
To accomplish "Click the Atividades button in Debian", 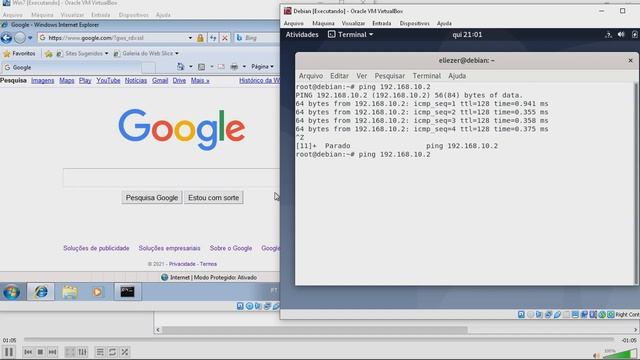I will (302, 35).
